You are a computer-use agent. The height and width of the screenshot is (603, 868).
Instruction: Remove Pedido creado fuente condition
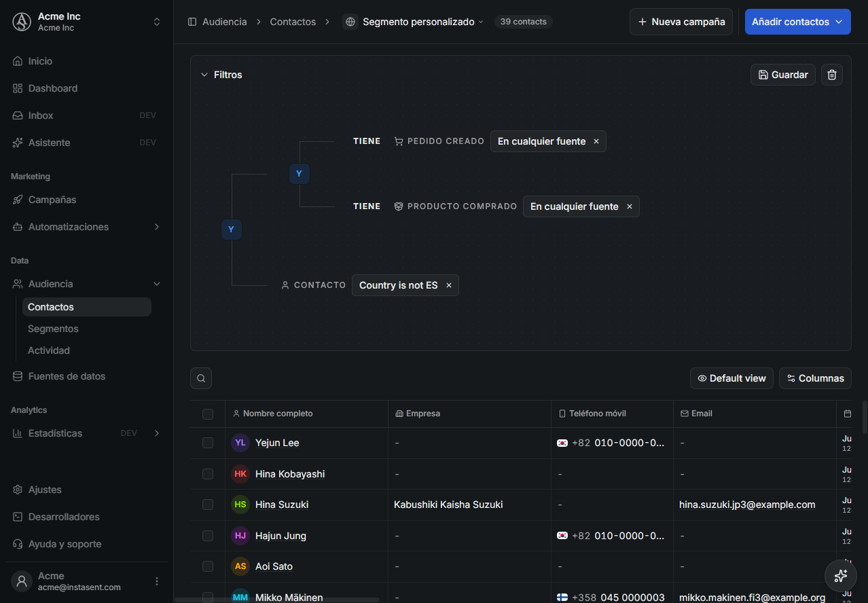pos(596,141)
